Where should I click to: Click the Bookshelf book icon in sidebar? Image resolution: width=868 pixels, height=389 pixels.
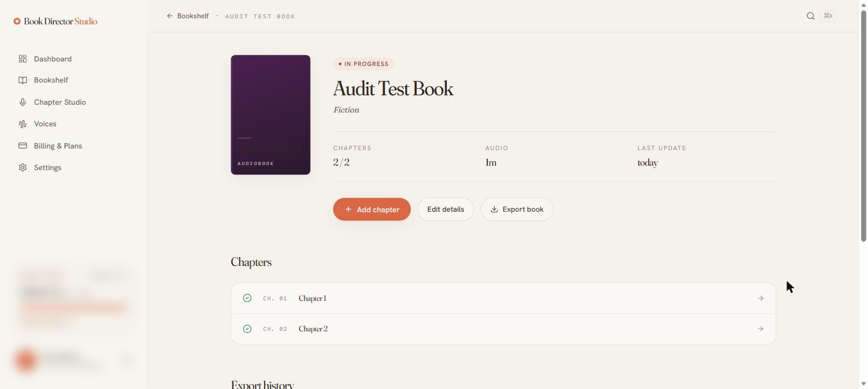[x=23, y=80]
